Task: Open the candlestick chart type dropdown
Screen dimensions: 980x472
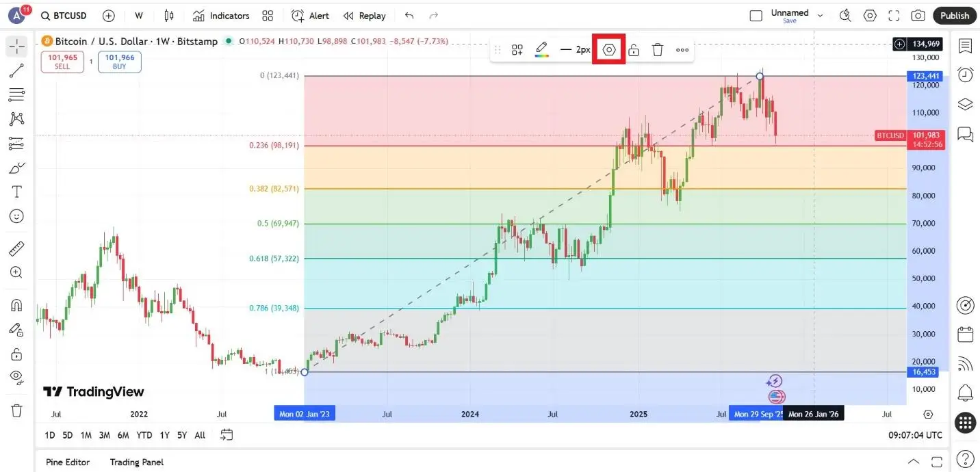Action: 169,16
